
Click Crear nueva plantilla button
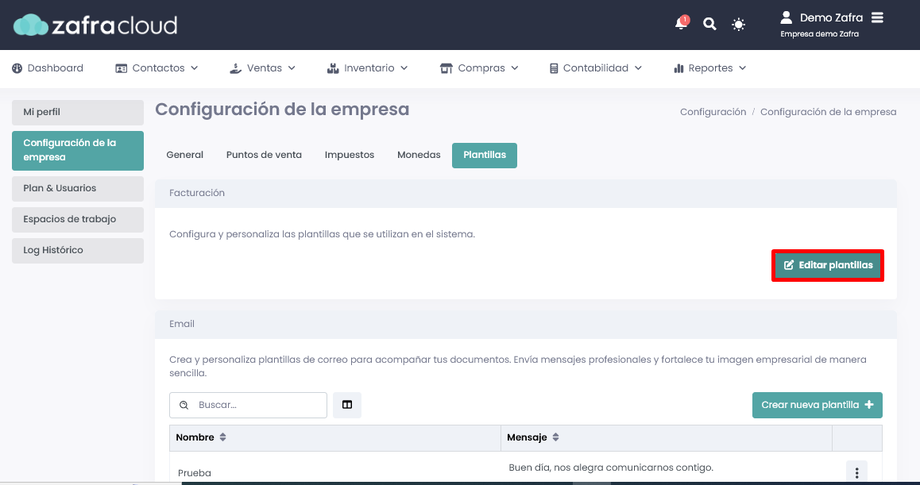coord(817,405)
